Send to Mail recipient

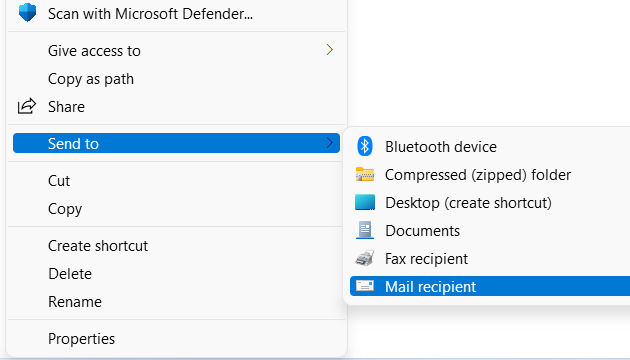[x=490, y=286]
